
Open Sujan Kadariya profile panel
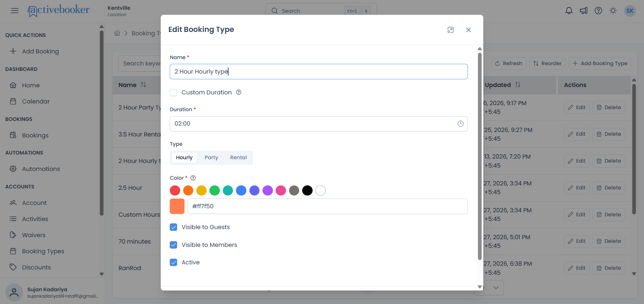point(52,292)
